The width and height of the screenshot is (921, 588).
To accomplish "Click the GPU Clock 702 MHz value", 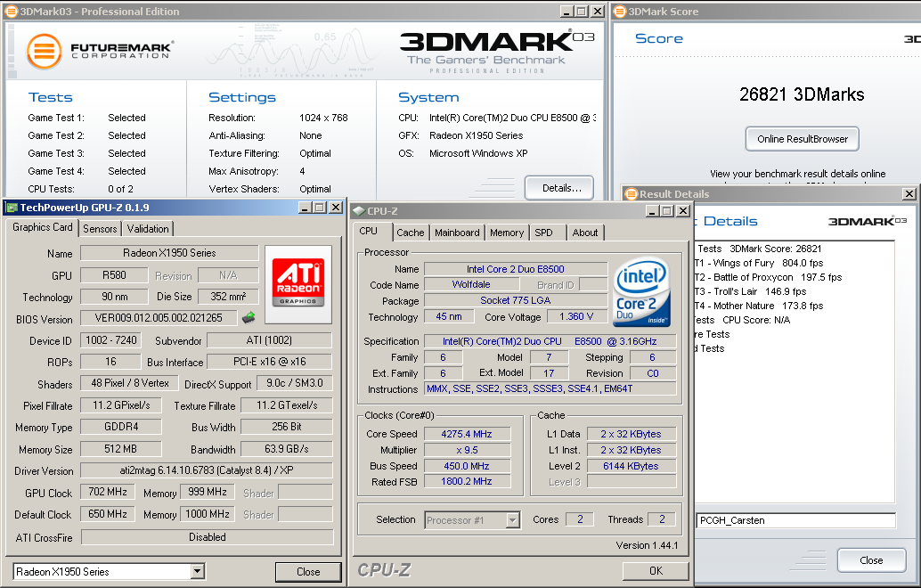I will tap(108, 492).
